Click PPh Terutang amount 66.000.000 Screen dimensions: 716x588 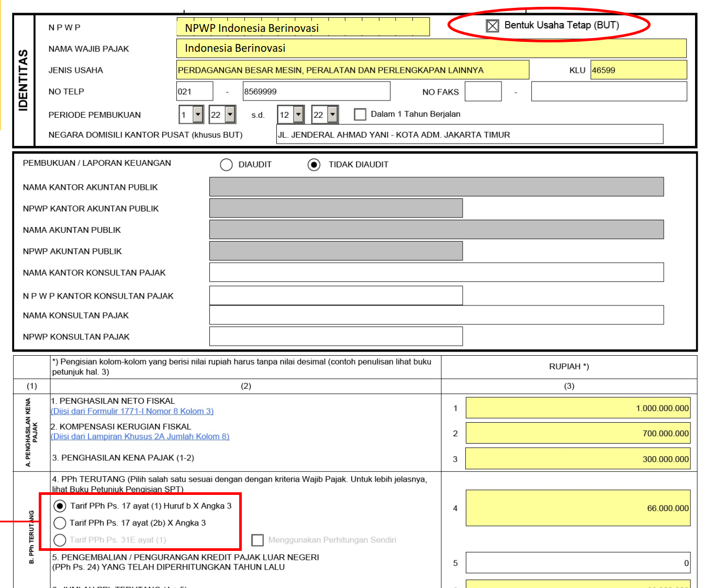[x=578, y=508]
